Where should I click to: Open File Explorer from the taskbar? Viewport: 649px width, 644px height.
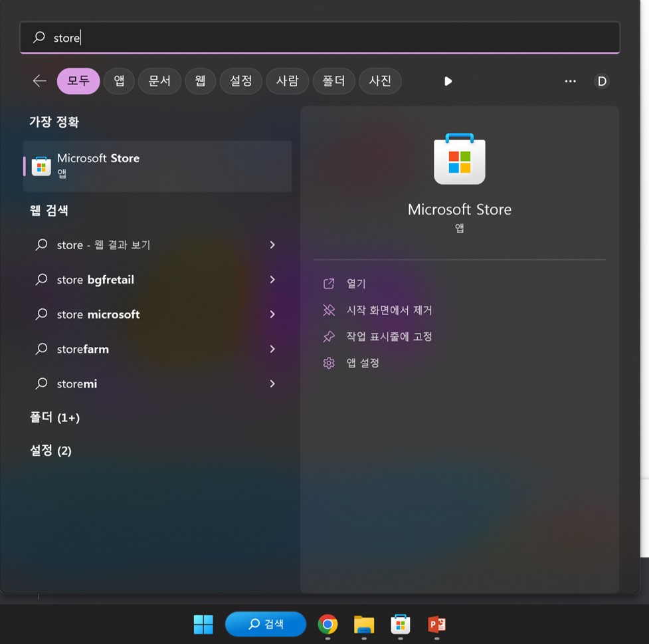(x=363, y=624)
